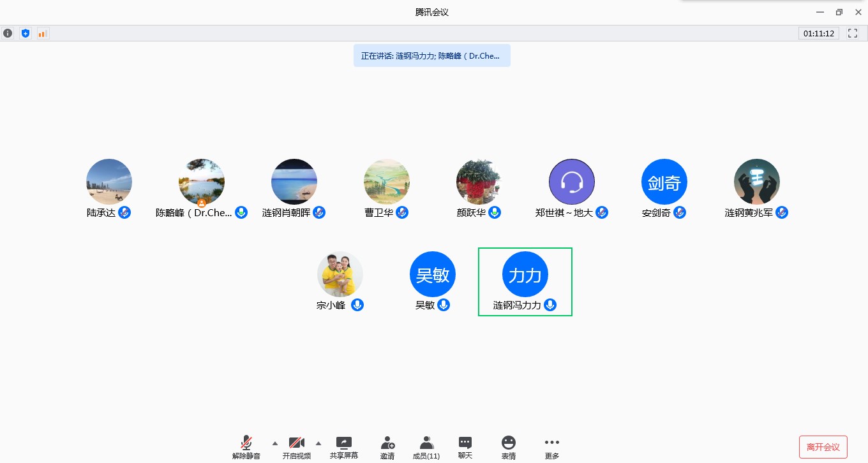Screen dimensions: 868x463
Task: Click the currently speaking banner
Action: point(431,55)
